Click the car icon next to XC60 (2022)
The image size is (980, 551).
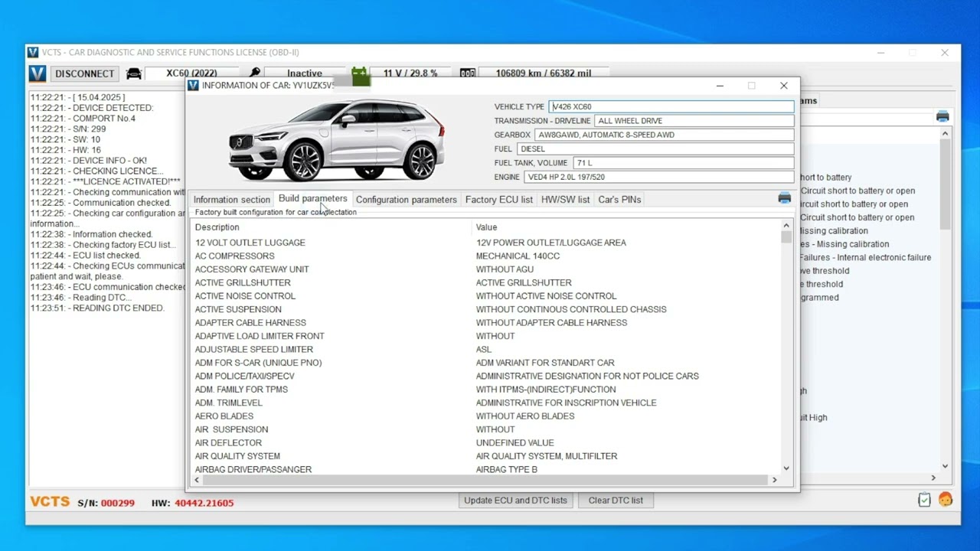134,73
